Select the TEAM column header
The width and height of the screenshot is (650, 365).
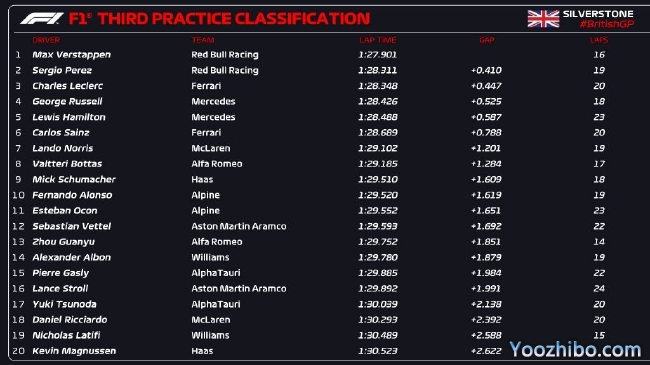(203, 40)
